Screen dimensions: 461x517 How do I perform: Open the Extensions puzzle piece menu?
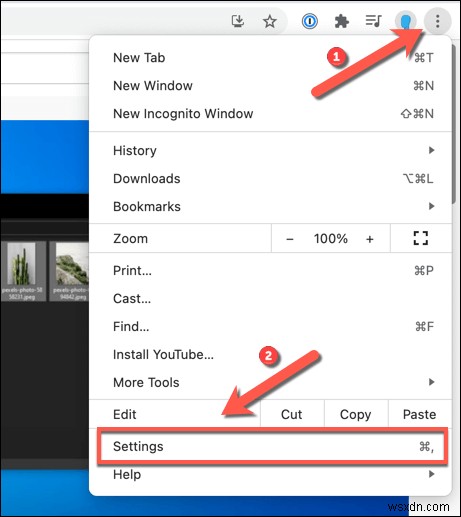pyautogui.click(x=342, y=22)
